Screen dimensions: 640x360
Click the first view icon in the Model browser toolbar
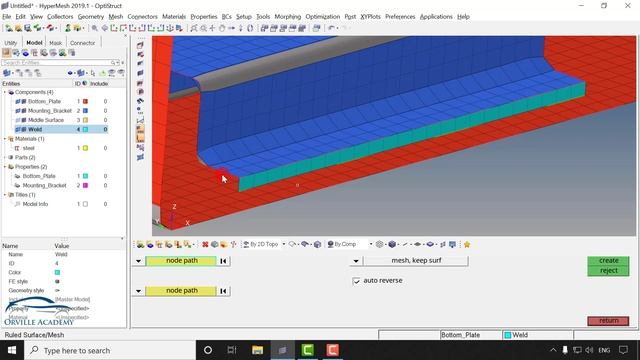tap(6, 53)
